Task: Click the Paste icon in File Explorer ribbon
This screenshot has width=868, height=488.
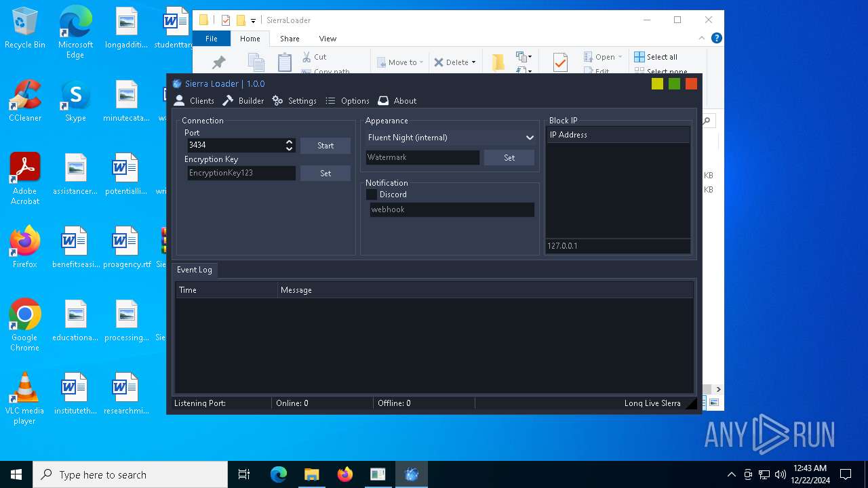Action: point(285,62)
